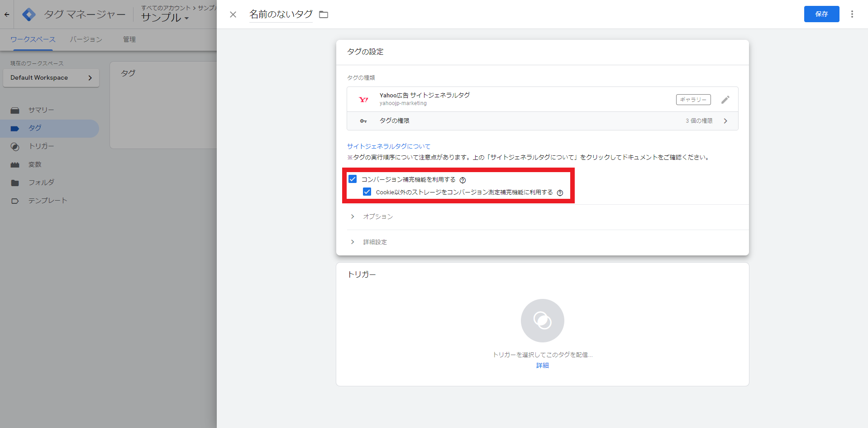Click the フォルダ sidebar folder icon
868x428 pixels.
click(15, 183)
